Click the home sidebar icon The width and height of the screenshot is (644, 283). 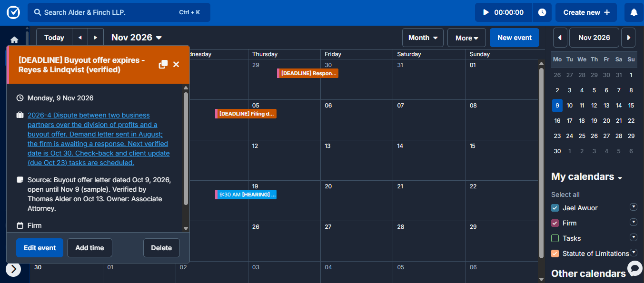pos(14,40)
